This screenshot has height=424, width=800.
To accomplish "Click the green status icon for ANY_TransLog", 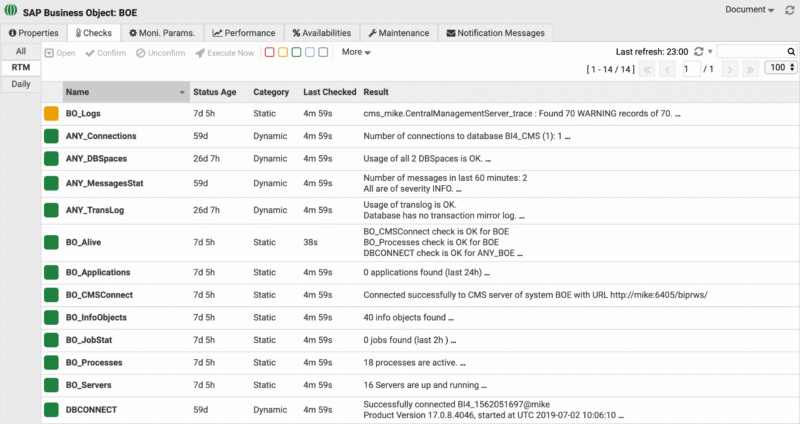I will pos(51,209).
